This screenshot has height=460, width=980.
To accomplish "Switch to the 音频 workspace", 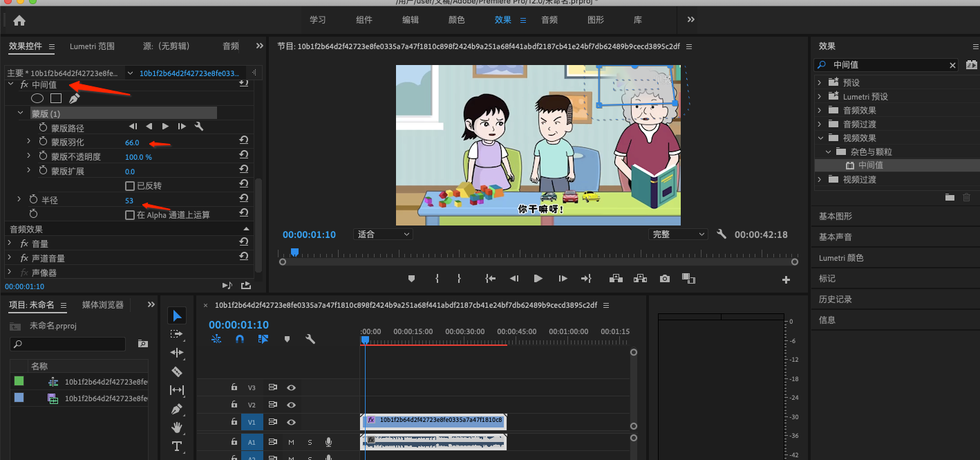I will [x=549, y=20].
